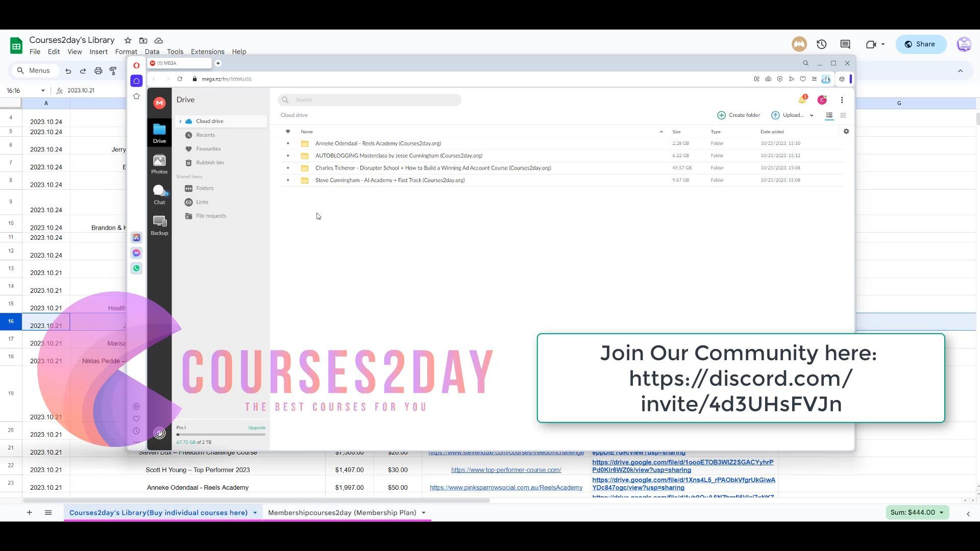
Task: Click the Sheets print icon
Action: click(98, 71)
